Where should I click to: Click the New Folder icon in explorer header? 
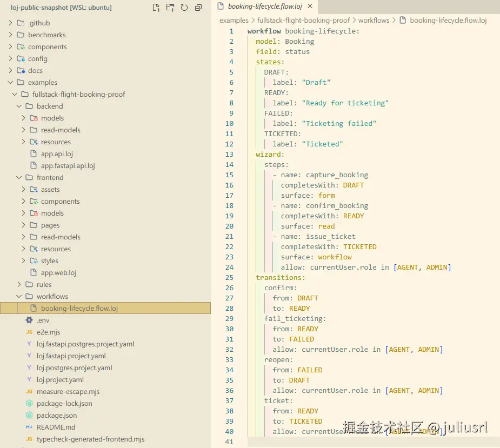coord(170,8)
